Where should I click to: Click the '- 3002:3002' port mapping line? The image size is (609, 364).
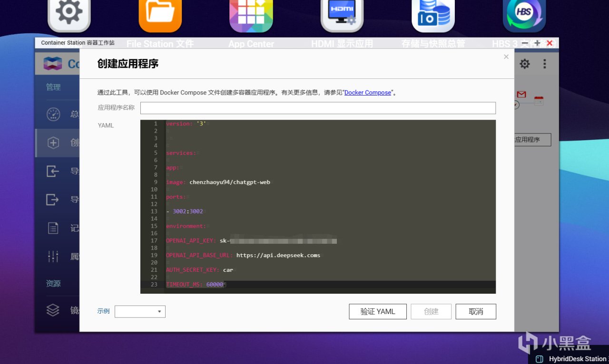click(x=185, y=211)
